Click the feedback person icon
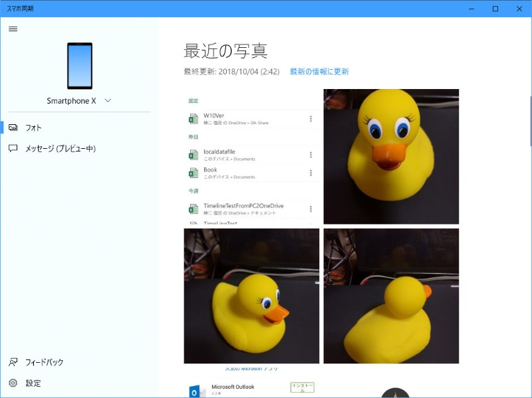Screen dimensions: 532x398 13,362
